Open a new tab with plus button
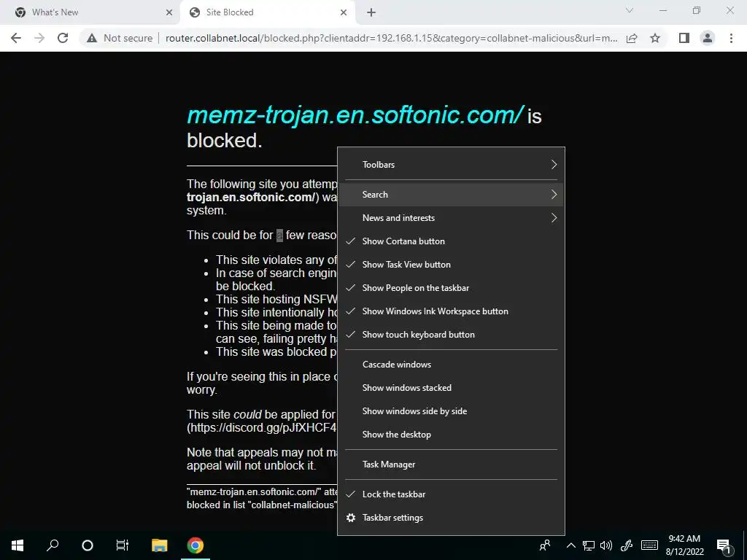This screenshot has width=747, height=560. tap(371, 12)
